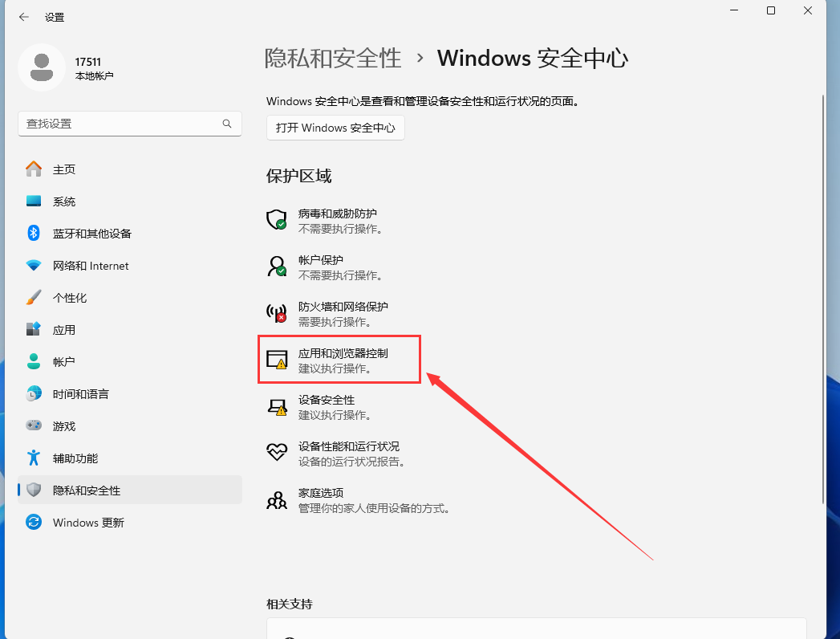Select 网络和 Internet in sidebar

coord(91,266)
